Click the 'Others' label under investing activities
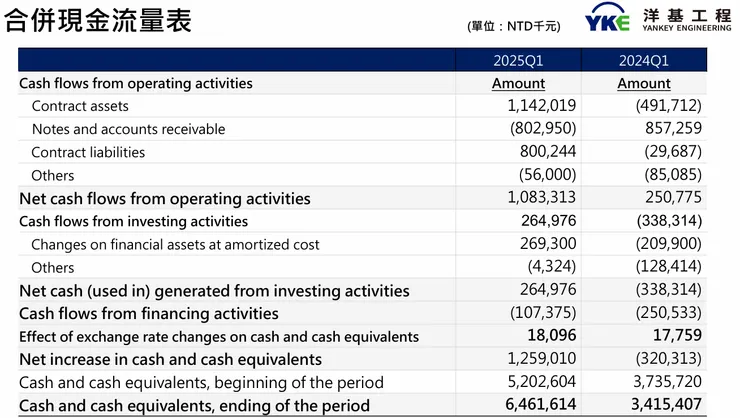The height and width of the screenshot is (418, 740). point(52,268)
